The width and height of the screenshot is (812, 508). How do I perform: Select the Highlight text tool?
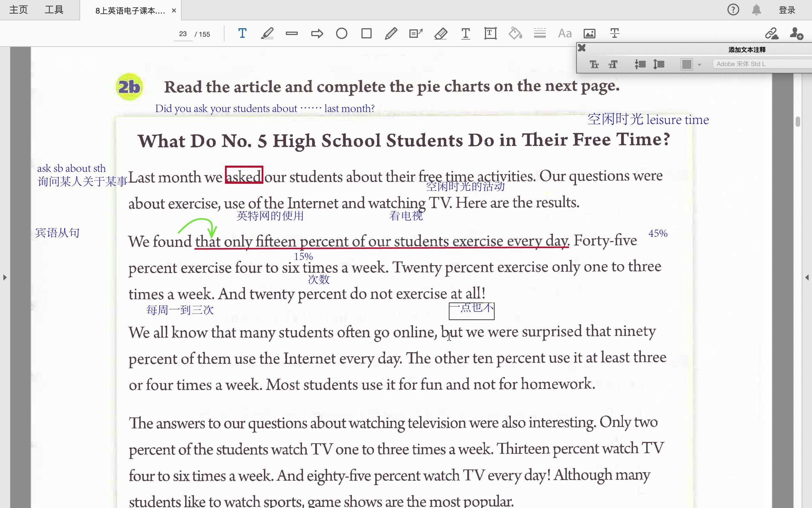coord(267,34)
